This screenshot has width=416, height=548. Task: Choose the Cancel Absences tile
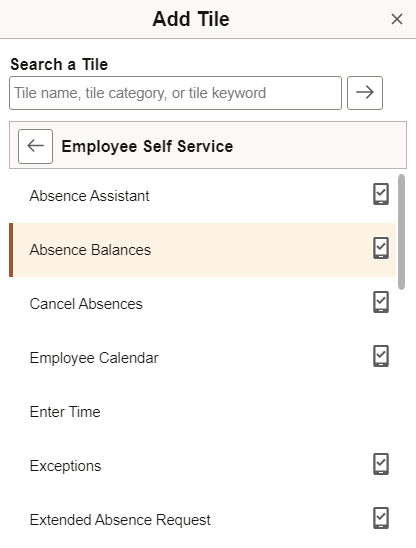click(x=203, y=304)
